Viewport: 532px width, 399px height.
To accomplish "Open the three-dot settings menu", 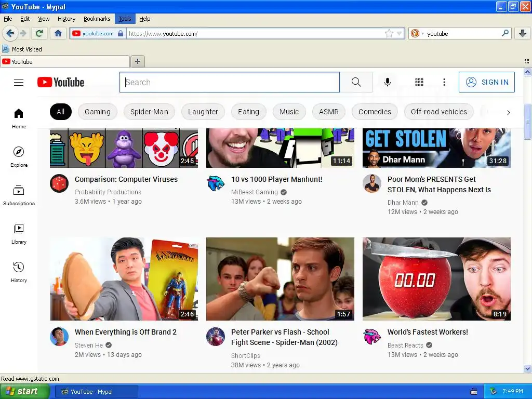I will 444,82.
